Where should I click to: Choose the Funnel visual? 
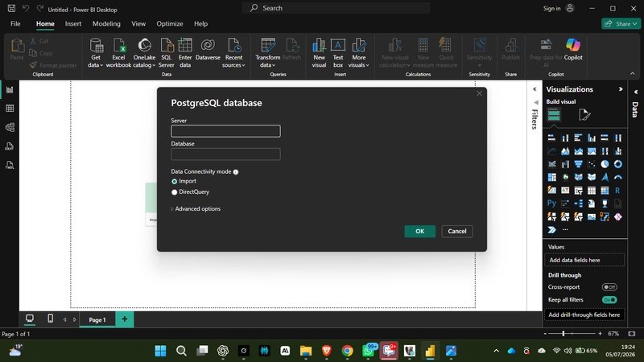pyautogui.click(x=578, y=164)
